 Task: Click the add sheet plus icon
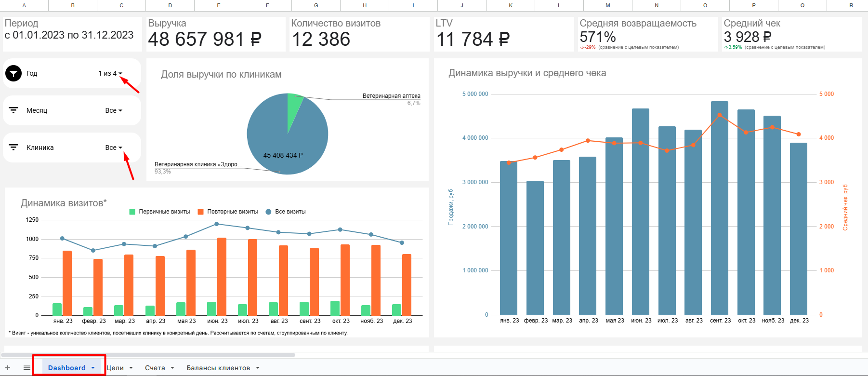(8, 368)
